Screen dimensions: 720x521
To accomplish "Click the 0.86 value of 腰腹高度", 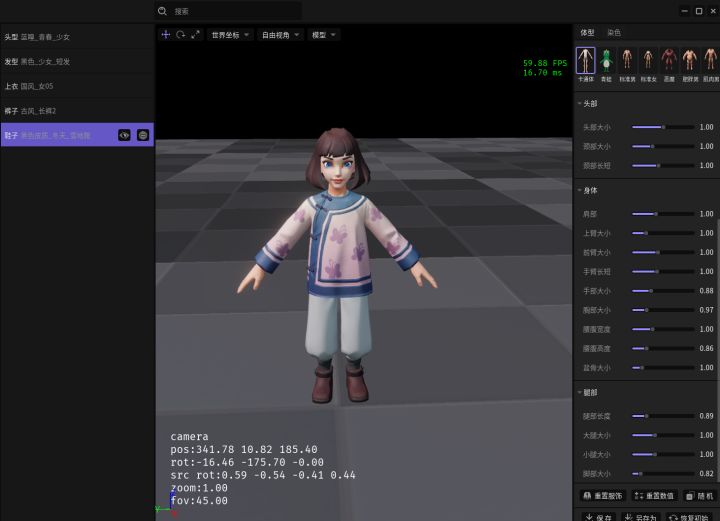I will point(706,348).
